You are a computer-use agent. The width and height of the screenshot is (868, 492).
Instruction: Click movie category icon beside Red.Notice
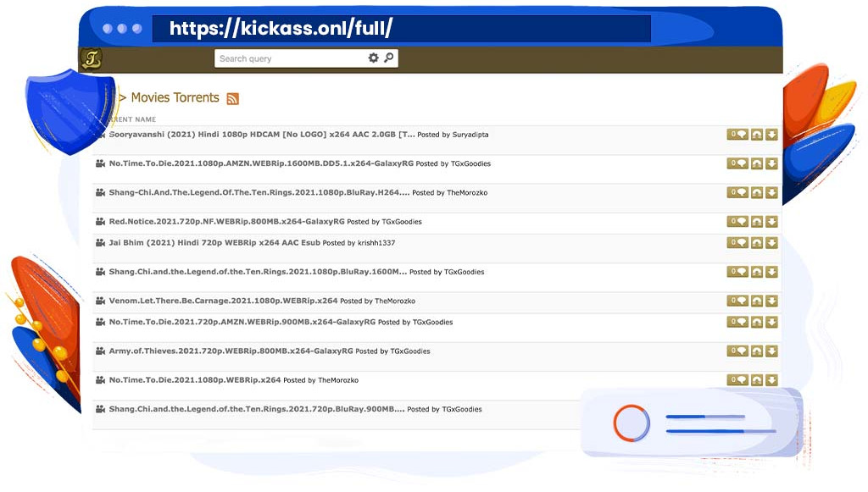[x=100, y=221]
